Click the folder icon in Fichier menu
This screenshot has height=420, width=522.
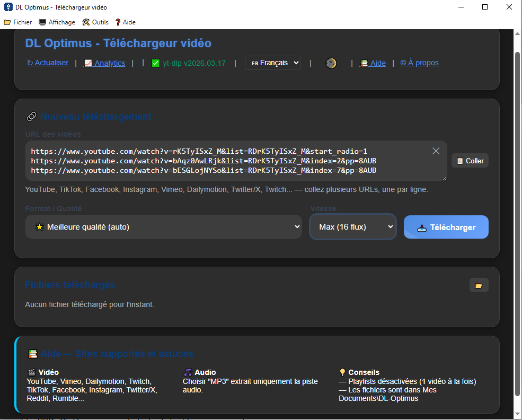7,22
